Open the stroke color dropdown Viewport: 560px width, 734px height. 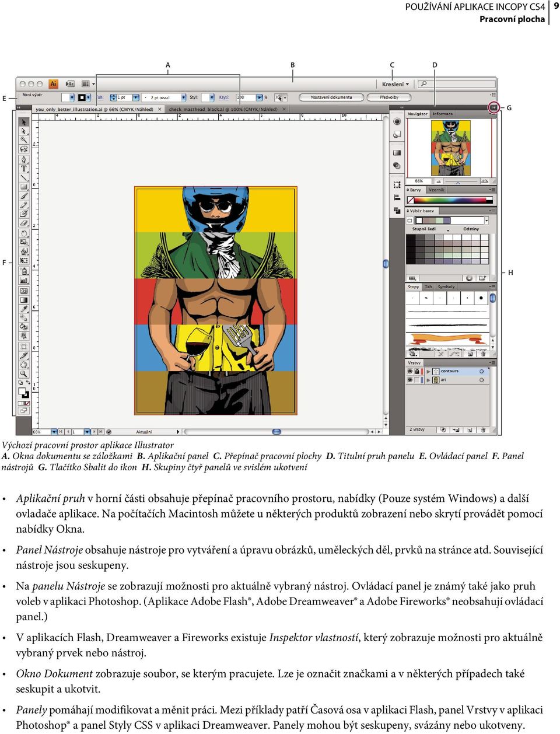(90, 97)
